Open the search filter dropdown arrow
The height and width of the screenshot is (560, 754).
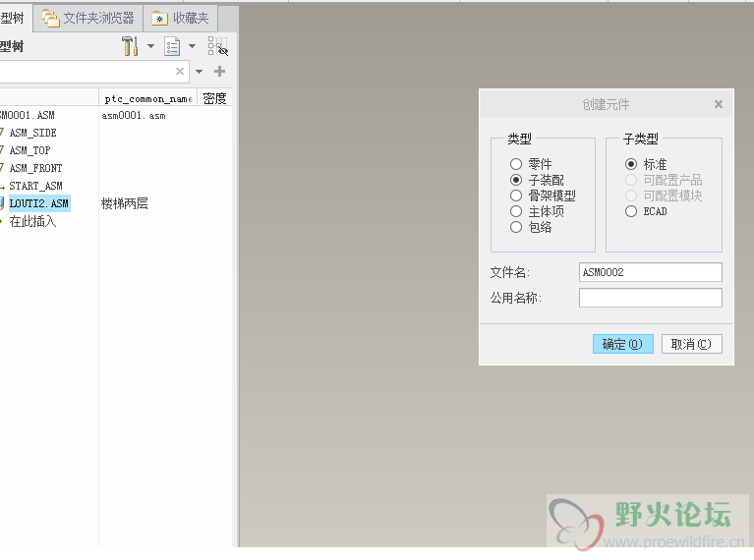[200, 72]
